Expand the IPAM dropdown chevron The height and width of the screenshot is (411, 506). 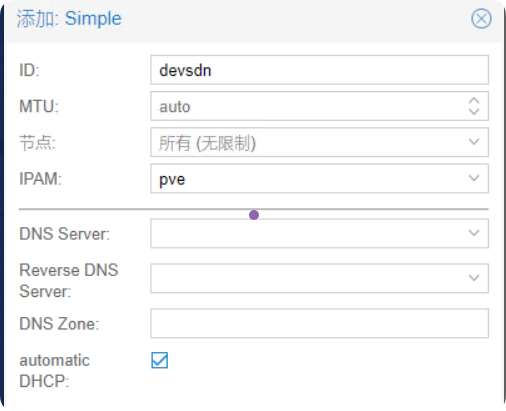[474, 178]
